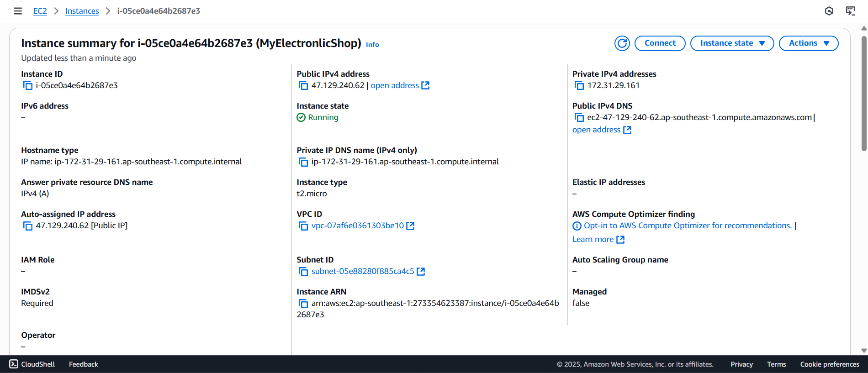This screenshot has height=373, width=868.
Task: Open the Privacy footer link
Action: point(741,364)
